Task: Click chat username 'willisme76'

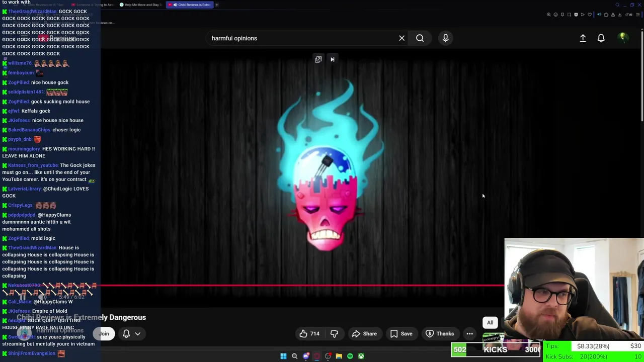Action: point(20,63)
